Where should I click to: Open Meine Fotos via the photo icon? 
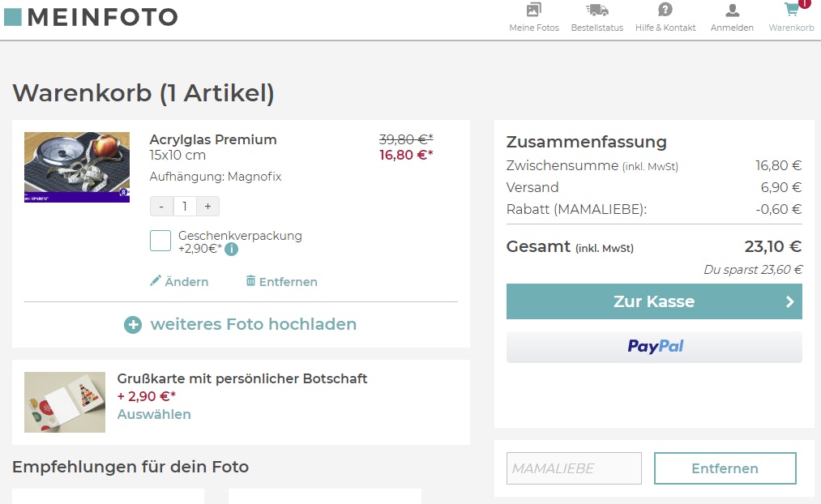[532, 11]
